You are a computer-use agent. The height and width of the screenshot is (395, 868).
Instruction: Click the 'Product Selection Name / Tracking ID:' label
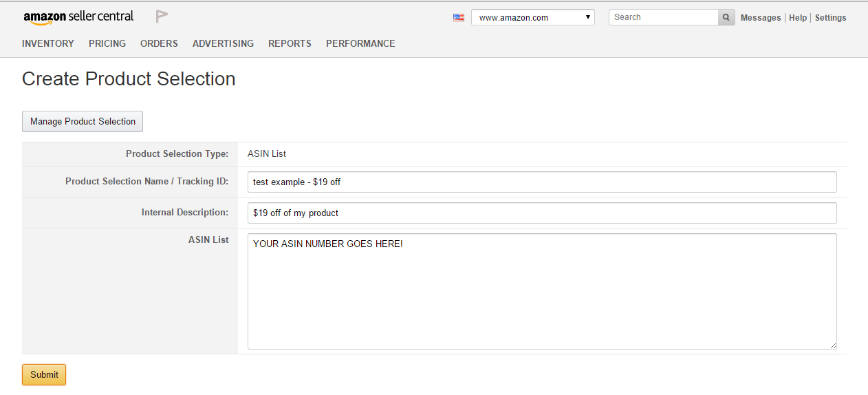tap(147, 182)
